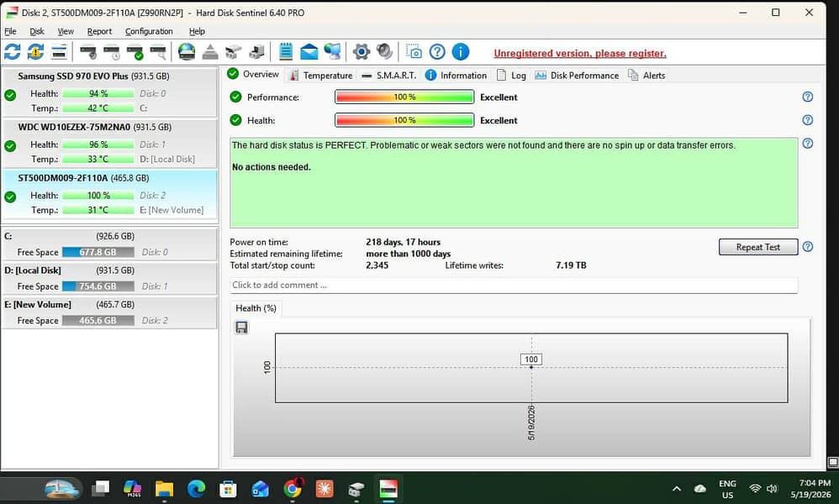This screenshot has width=839, height=504.
Task: Select the ST500DM009-2F110A disk entry
Action: (x=109, y=194)
